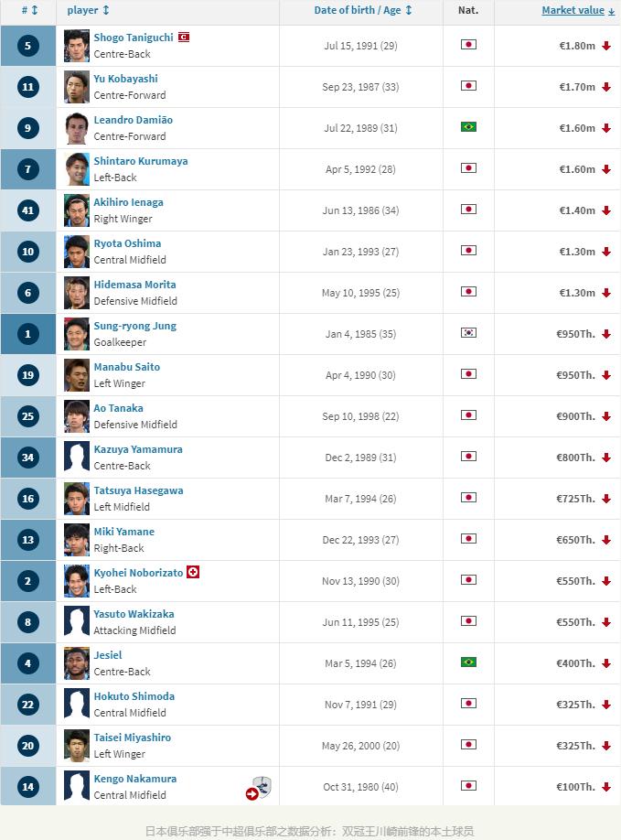Click Taisei Miyashiro's market value €325Th.
The height and width of the screenshot is (840, 621).
[x=575, y=746]
